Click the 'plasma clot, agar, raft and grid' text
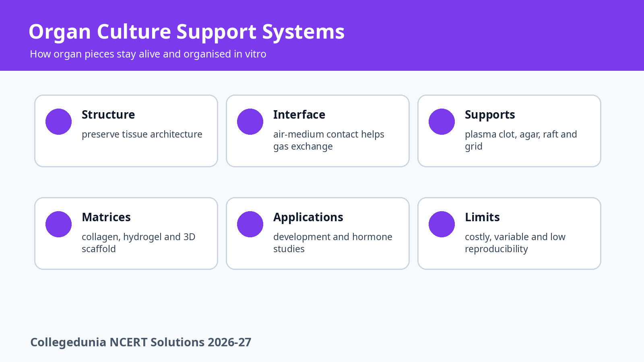Screen dimensions: 644x362 pos(521,140)
